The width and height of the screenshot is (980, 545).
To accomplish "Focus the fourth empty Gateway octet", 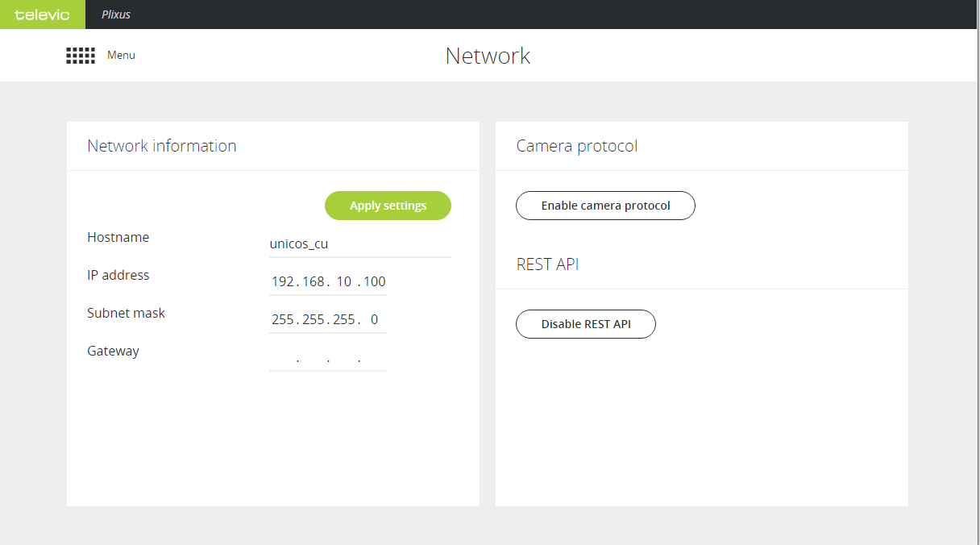I will point(374,357).
